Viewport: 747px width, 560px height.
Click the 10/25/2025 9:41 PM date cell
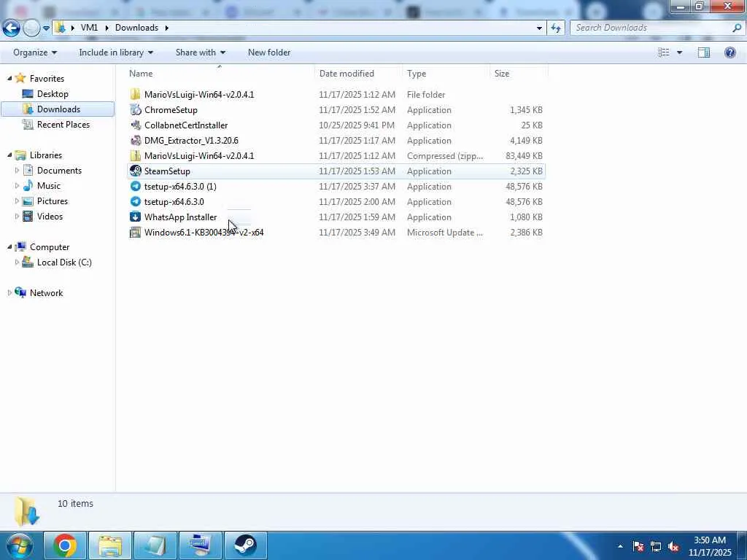357,125
